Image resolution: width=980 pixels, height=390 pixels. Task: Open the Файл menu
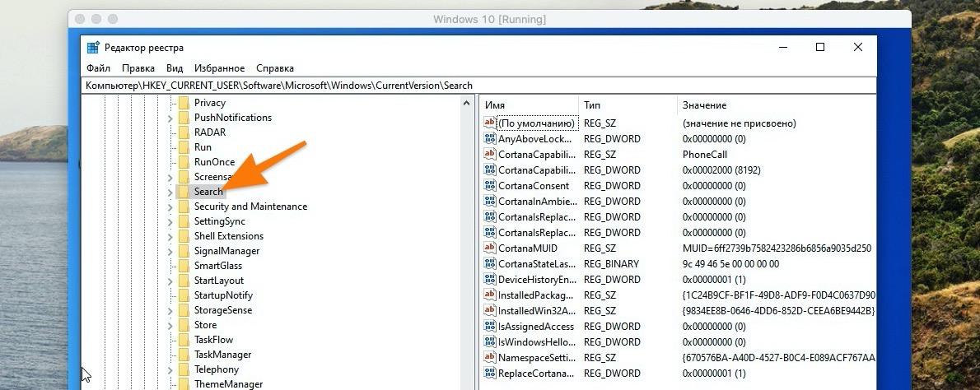99,68
